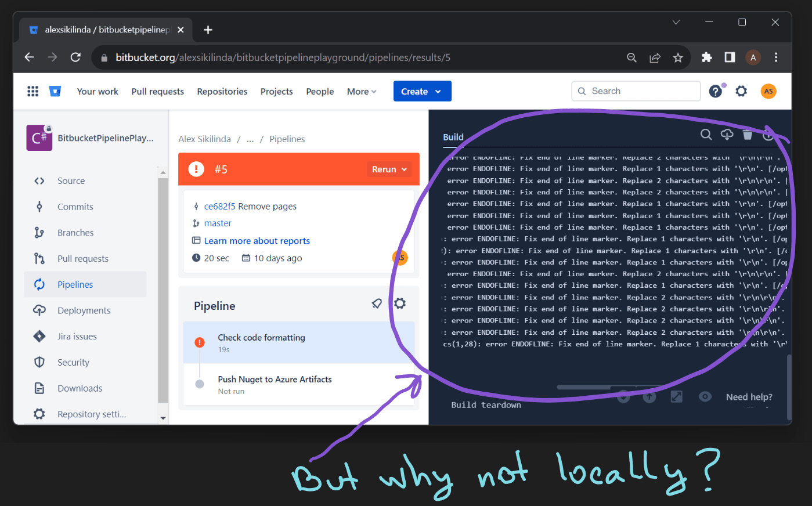Open the master branch link

[218, 223]
